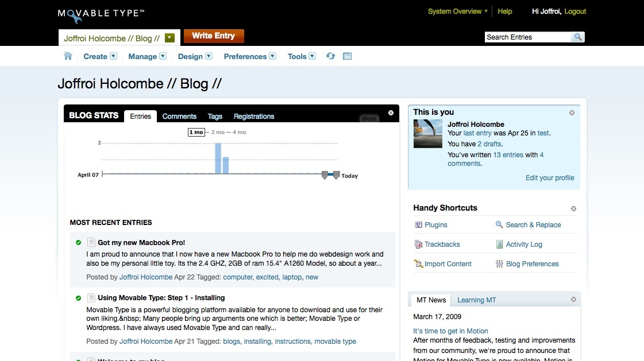Select the 4 mo range on chart
Screen dimensions: 644x361
240,132
